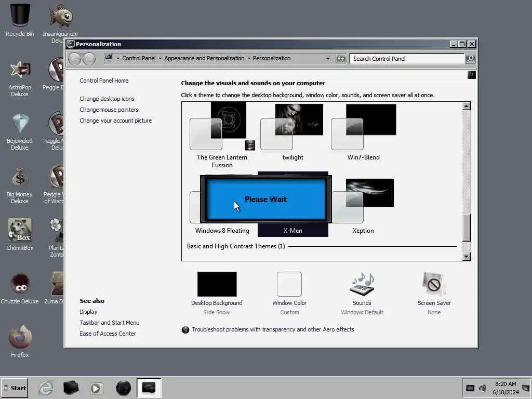The height and width of the screenshot is (399, 532).
Task: Select the twilight theme
Action: pyautogui.click(x=293, y=132)
